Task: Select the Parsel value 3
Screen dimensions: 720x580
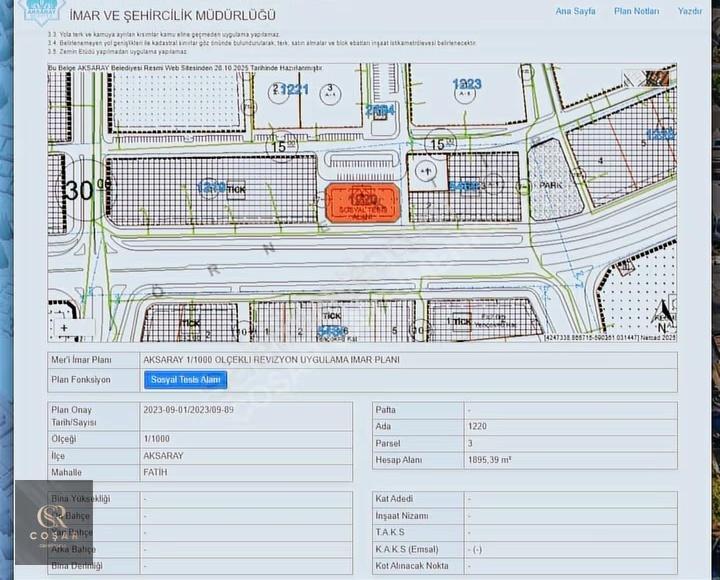Action: tap(470, 444)
